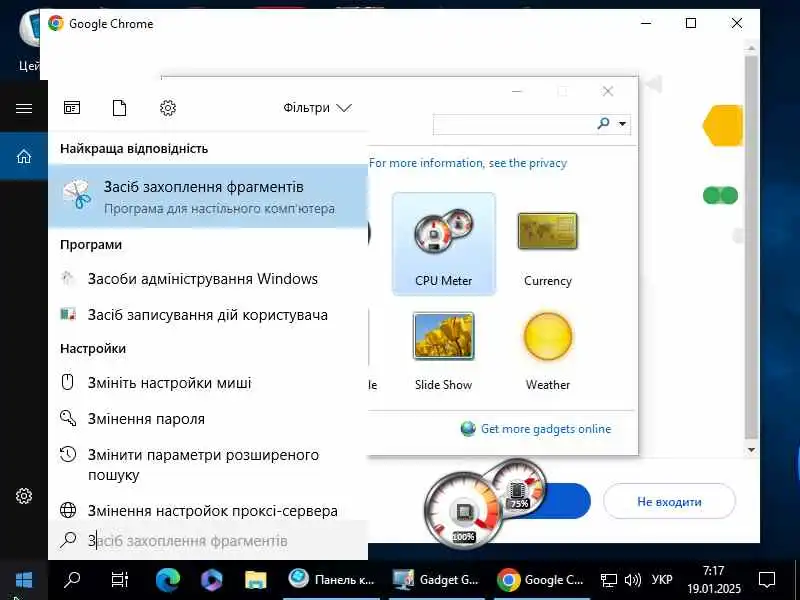
Task: Select the Home icon in search sidebar
Action: 24,156
